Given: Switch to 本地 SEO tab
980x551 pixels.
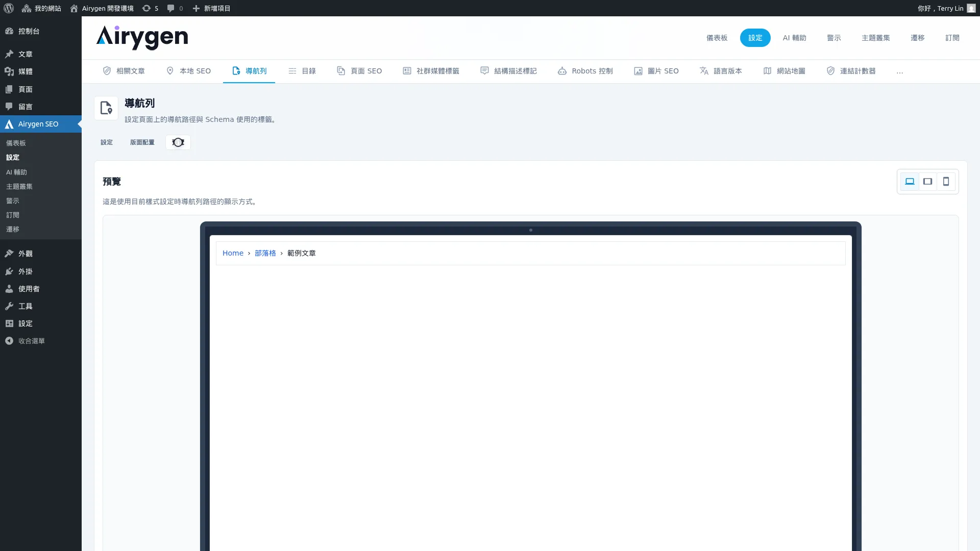Looking at the screenshot, I should (x=188, y=71).
